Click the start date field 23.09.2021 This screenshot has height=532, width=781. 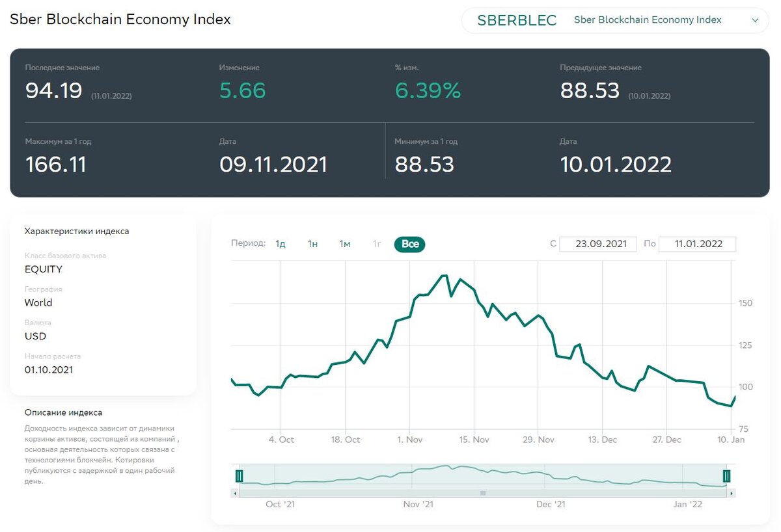597,244
